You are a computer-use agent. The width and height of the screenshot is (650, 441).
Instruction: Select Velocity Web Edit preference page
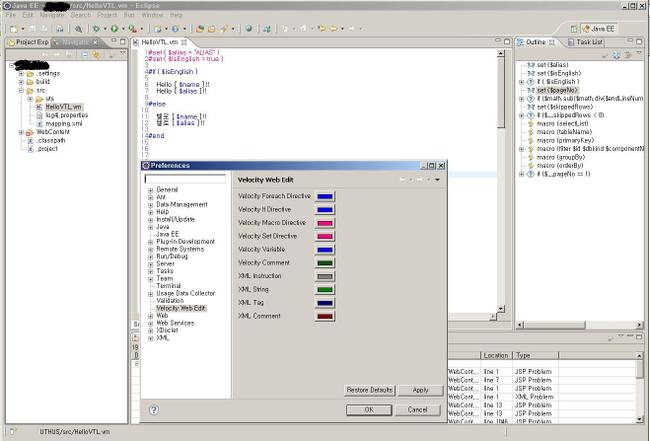[180, 308]
